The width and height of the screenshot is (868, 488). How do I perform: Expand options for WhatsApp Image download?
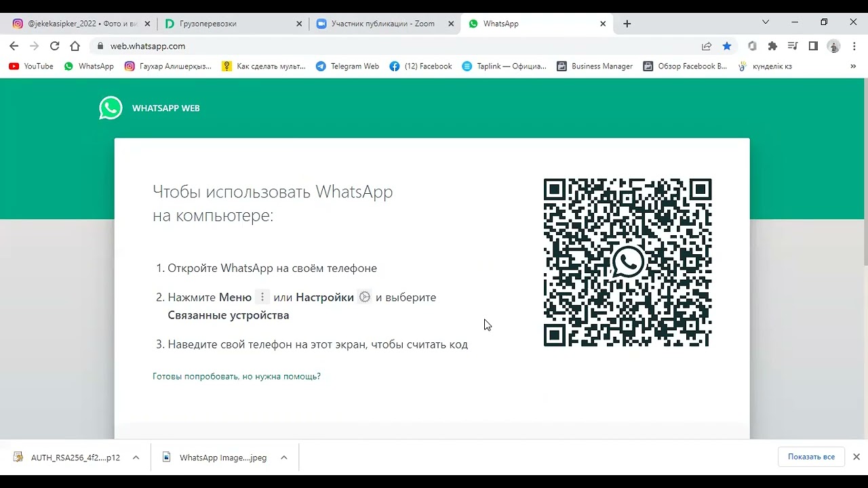point(284,457)
